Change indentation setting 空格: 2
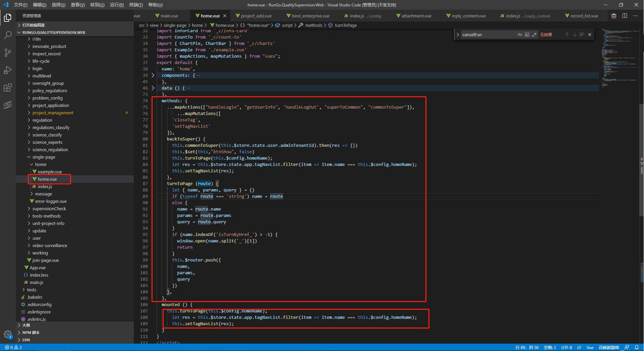The width and height of the screenshot is (644, 351). [550, 347]
